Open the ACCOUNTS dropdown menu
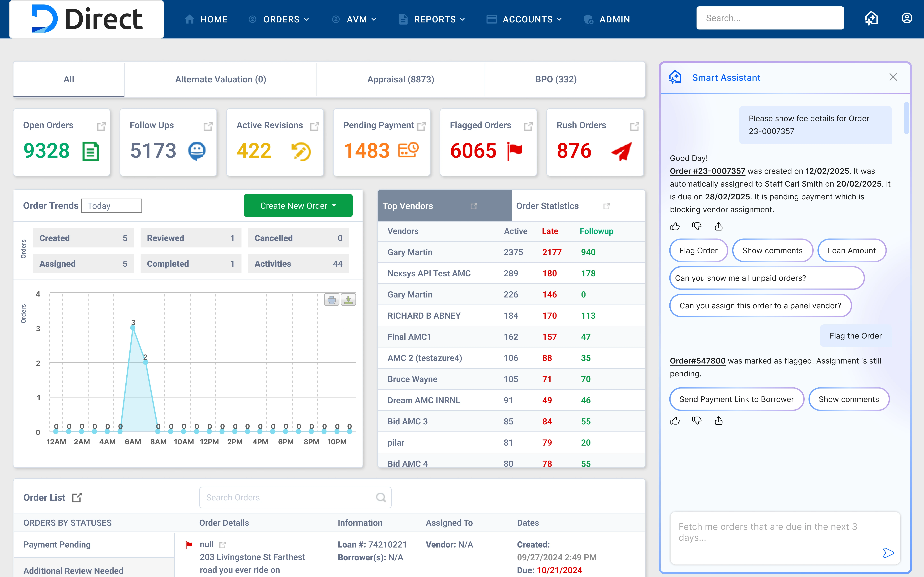 pos(528,19)
